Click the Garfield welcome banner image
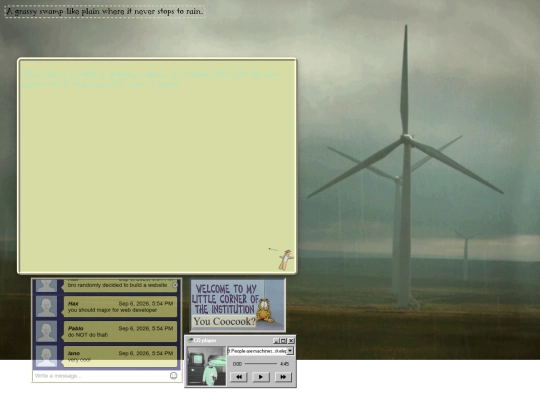 [238, 305]
